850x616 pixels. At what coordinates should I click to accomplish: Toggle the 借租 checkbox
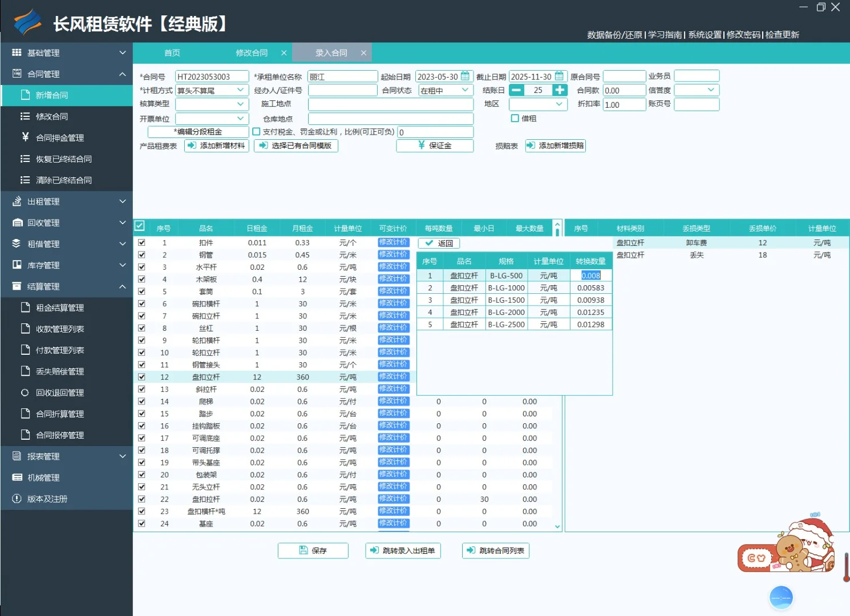click(515, 118)
